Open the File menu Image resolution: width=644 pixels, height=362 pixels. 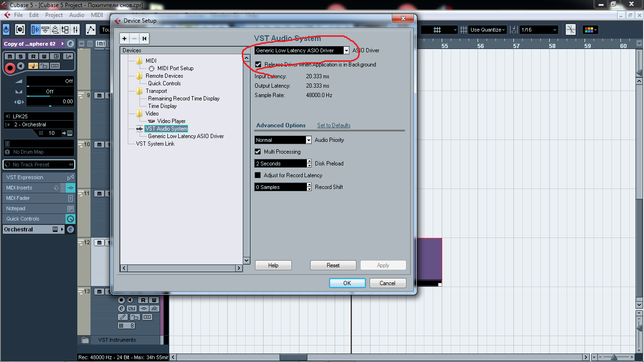click(x=18, y=15)
